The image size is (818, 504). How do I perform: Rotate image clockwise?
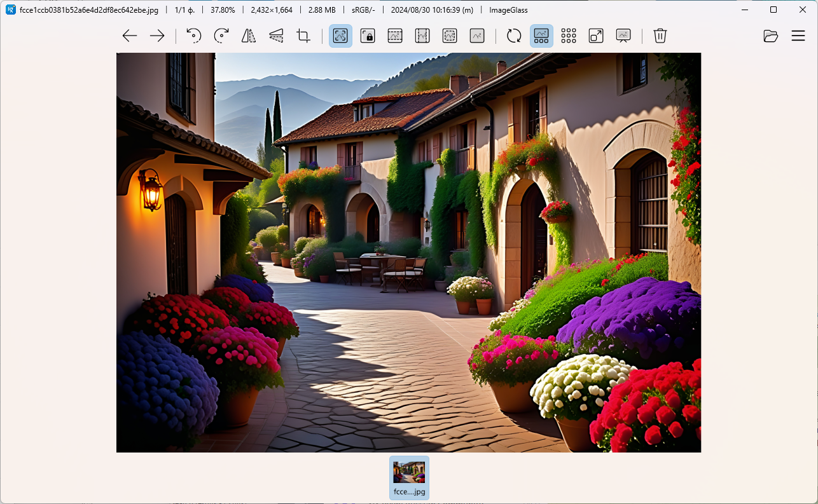coord(221,36)
